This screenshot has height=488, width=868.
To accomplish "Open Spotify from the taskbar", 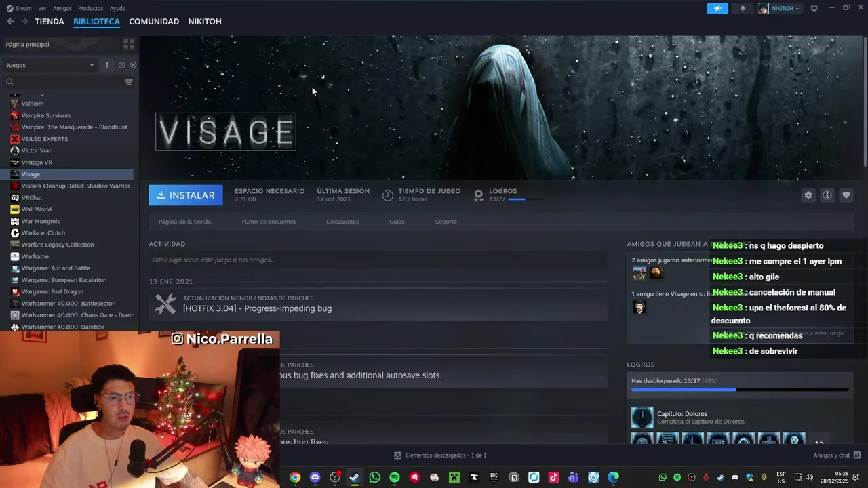I will [395, 477].
